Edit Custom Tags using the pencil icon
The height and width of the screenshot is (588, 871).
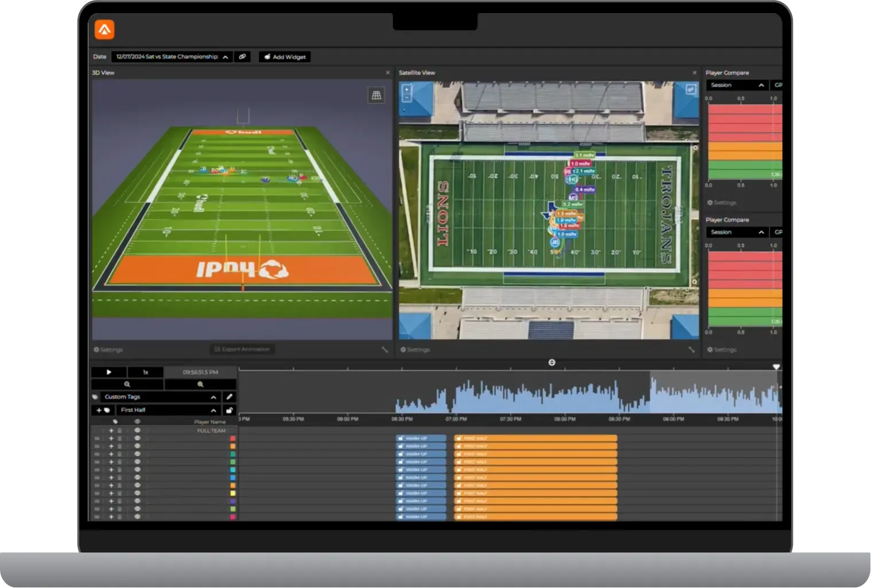pyautogui.click(x=228, y=396)
